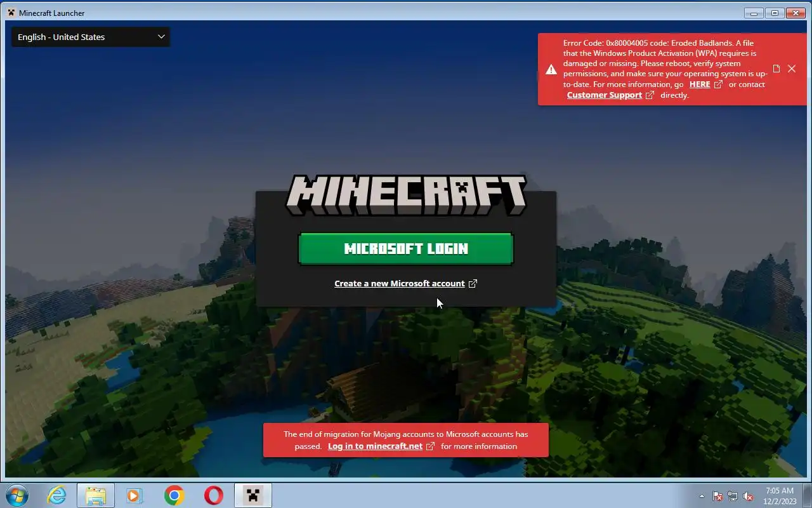
Task: Minimize the Minecraft Launcher window
Action: click(x=754, y=13)
